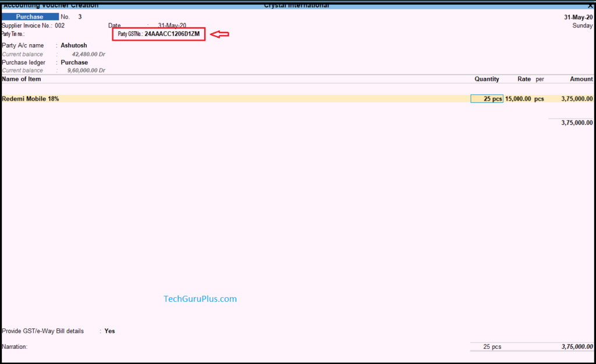The height and width of the screenshot is (364, 596).
Task: Close the Accounting Voucher Creation screen
Action: [x=590, y=5]
